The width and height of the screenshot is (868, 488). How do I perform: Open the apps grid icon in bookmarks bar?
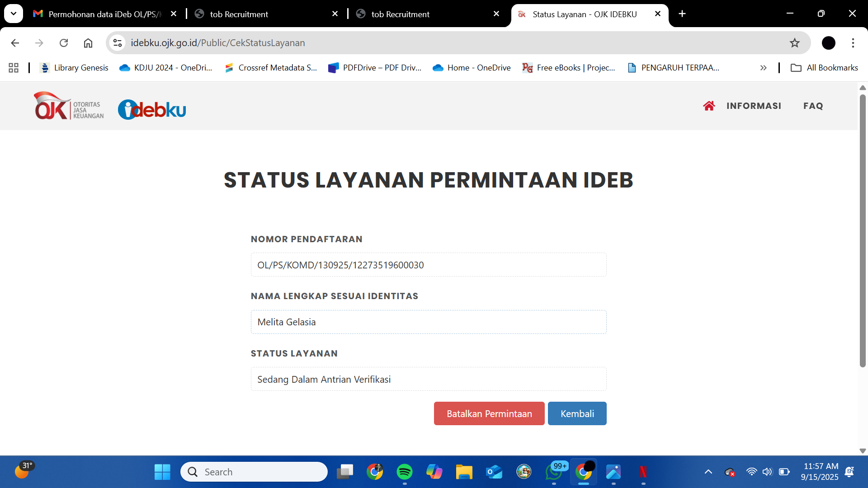click(x=14, y=68)
